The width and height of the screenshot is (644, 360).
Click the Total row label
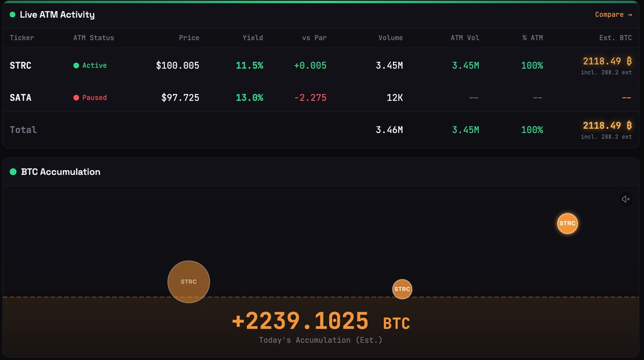click(23, 130)
